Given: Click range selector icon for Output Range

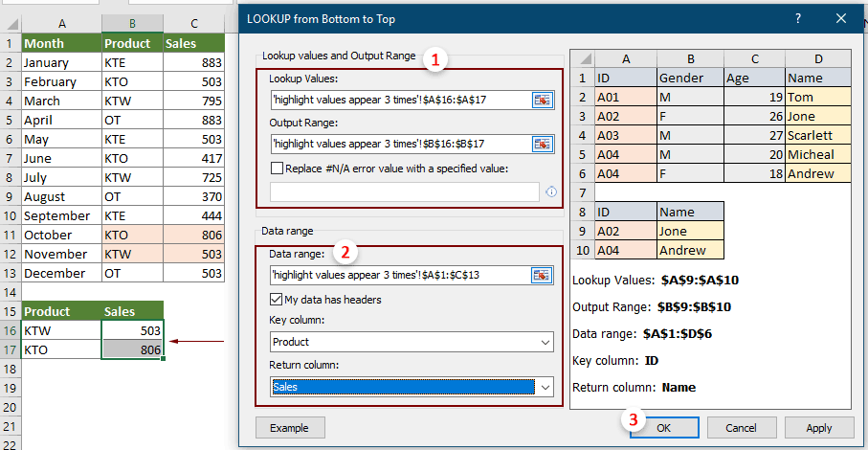Looking at the screenshot, I should tap(543, 144).
